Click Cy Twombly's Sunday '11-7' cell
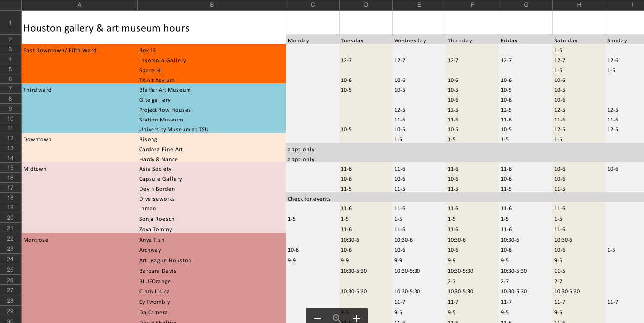 [x=625, y=301]
